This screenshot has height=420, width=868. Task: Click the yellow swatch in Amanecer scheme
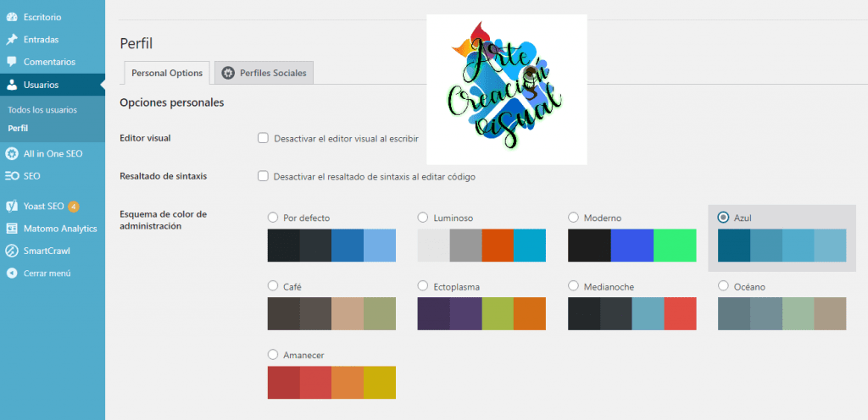point(380,382)
